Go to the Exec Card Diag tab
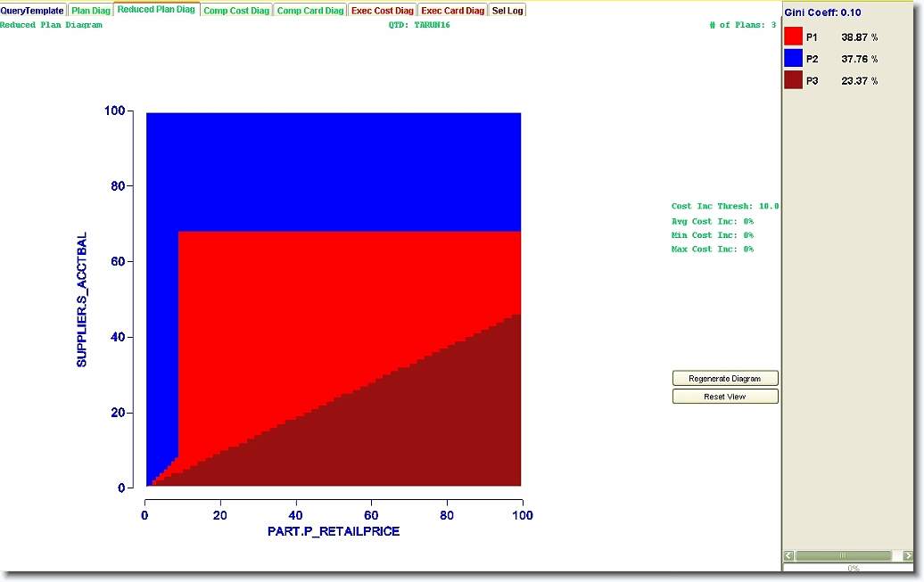924x582 pixels. coord(453,11)
